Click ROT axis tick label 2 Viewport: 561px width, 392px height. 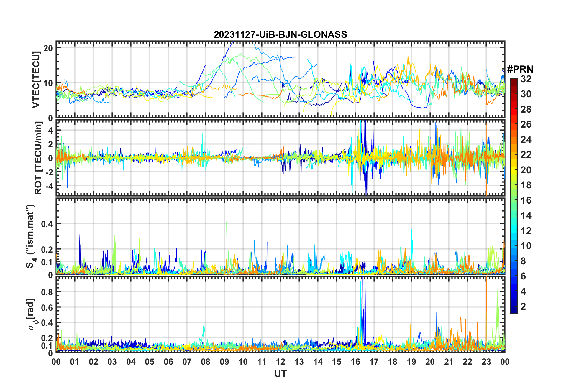click(51, 144)
